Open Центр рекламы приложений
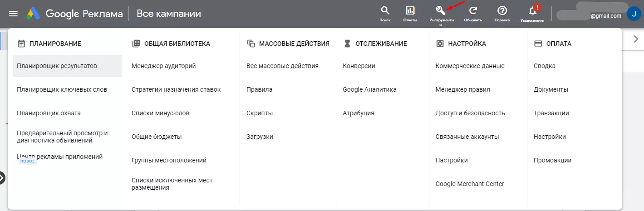The height and width of the screenshot is (211, 644). point(59,157)
